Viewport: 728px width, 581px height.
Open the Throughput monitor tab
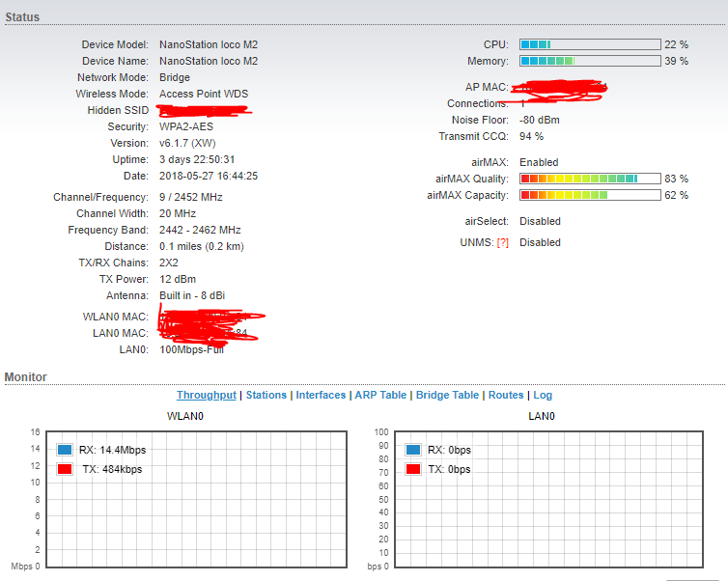(207, 395)
